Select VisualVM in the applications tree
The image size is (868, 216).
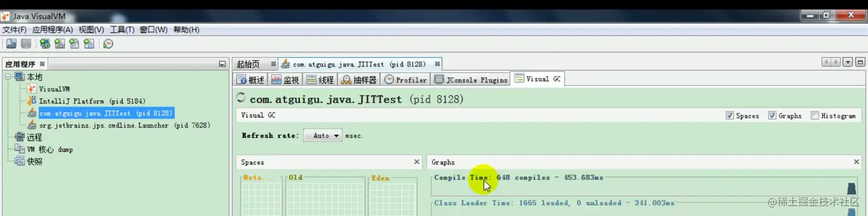pyautogui.click(x=54, y=89)
